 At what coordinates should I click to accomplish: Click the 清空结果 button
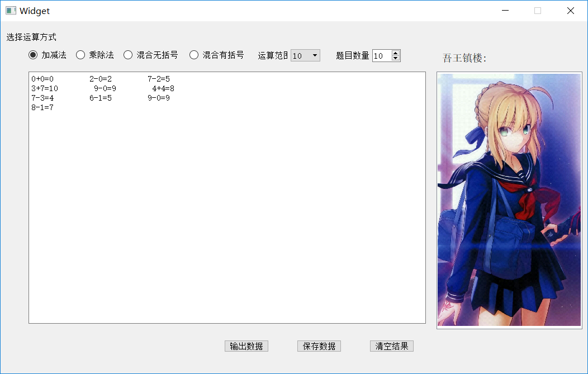[392, 346]
